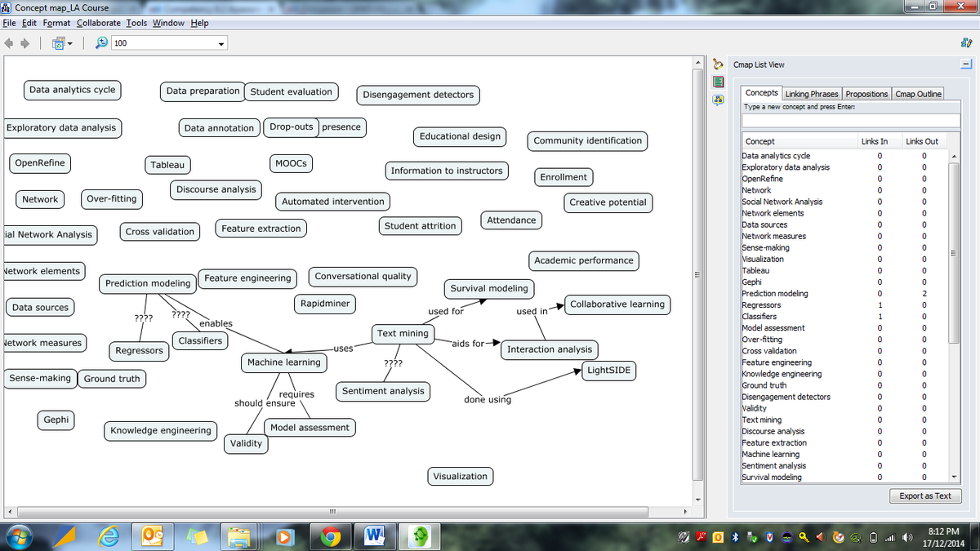Click the 'done using' linking phrase
Viewport: 980px width, 551px height.
[x=488, y=399]
